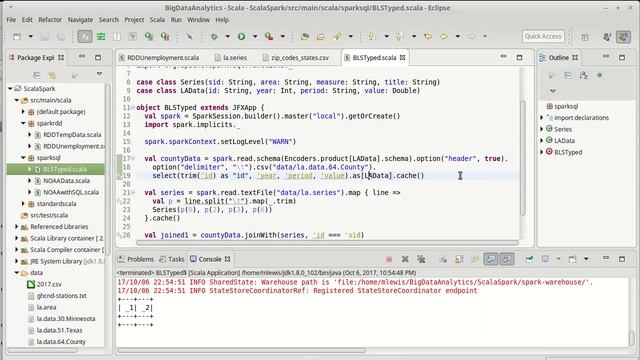
Task: Open the External Tools dropdown arrow
Action: 282,36
